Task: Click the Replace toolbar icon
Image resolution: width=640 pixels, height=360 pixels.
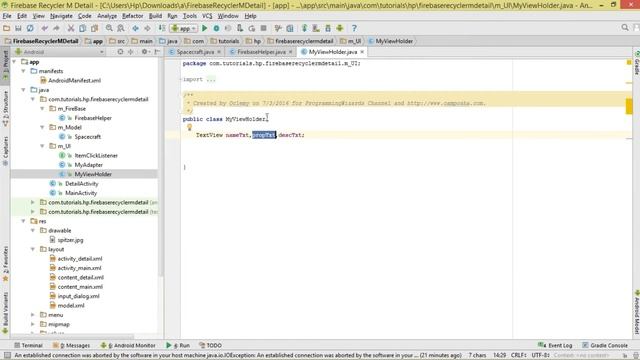Action: pos(121,28)
